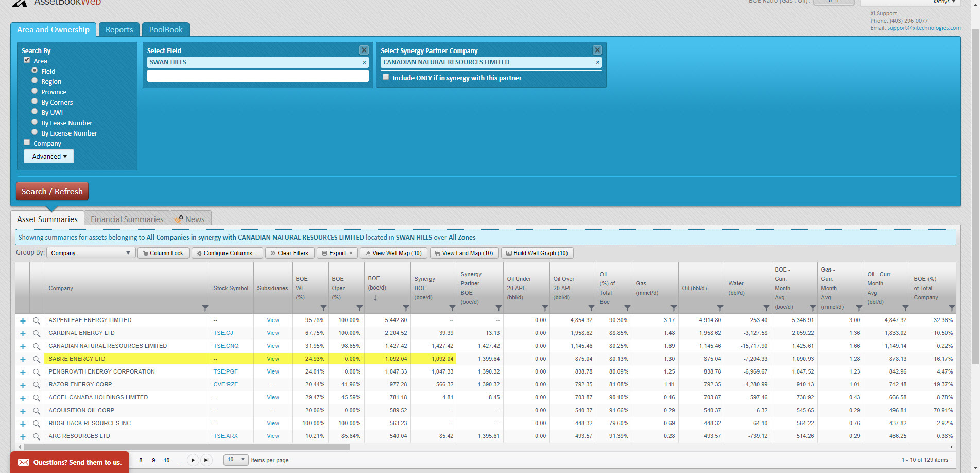Screen dimensions: 980x473
Task: Open filter icon on Oil (bbl/d) column
Action: (720, 308)
